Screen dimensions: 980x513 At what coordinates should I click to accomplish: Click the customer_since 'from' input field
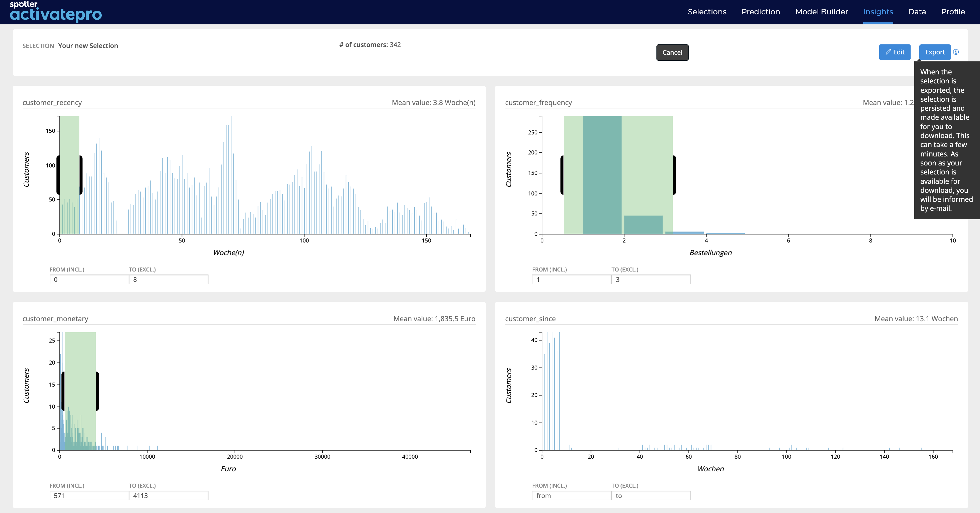click(x=571, y=496)
